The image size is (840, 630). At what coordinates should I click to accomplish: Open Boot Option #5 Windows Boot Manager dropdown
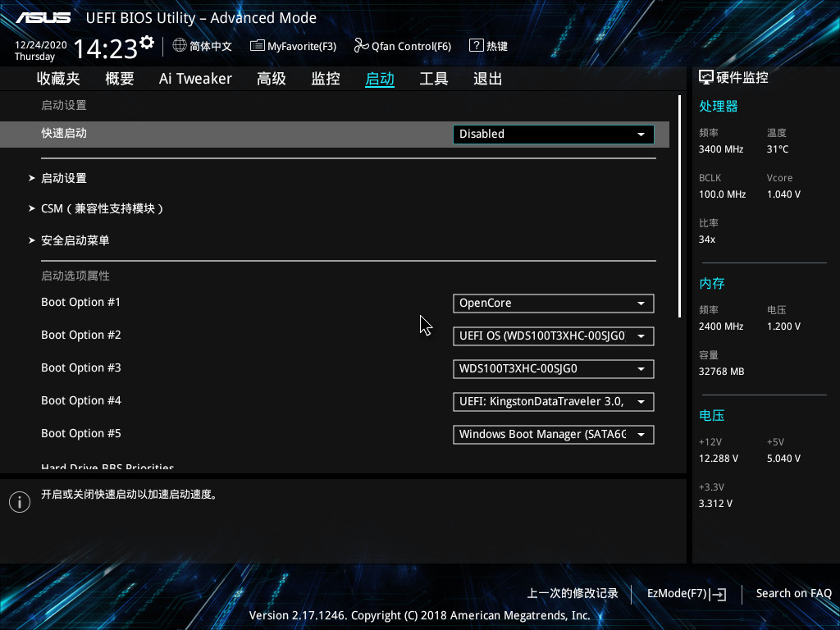554,435
